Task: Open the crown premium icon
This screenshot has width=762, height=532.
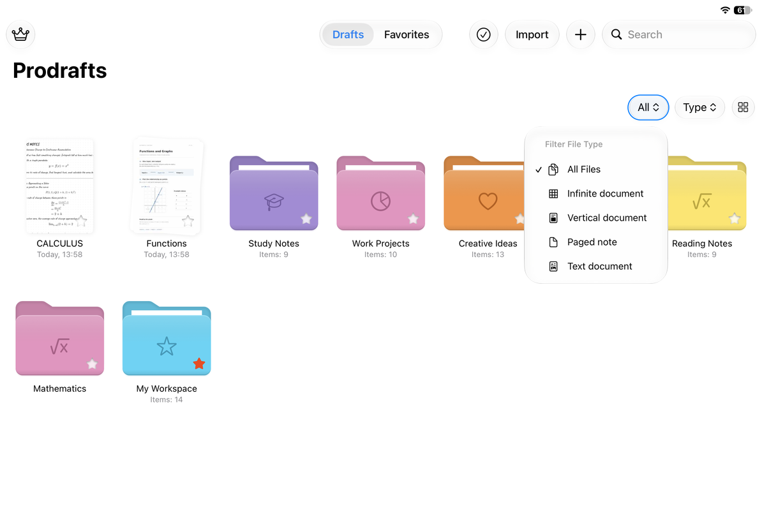Action: click(x=20, y=34)
